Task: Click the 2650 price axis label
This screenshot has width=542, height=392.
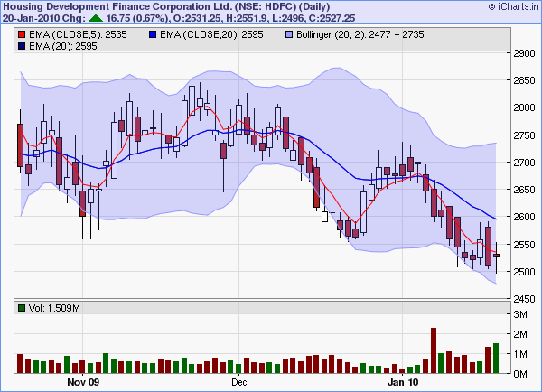Action: point(524,190)
